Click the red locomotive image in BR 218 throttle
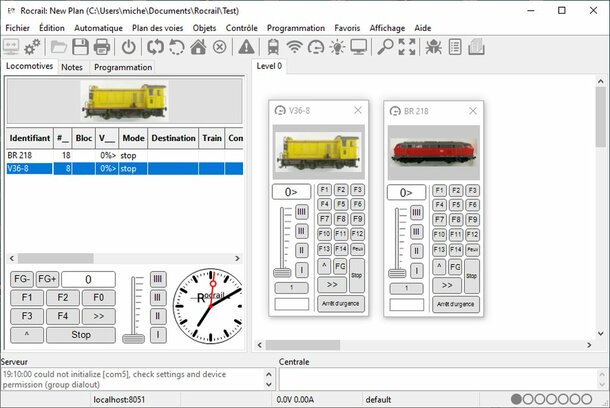610x408 pixels. (x=434, y=152)
